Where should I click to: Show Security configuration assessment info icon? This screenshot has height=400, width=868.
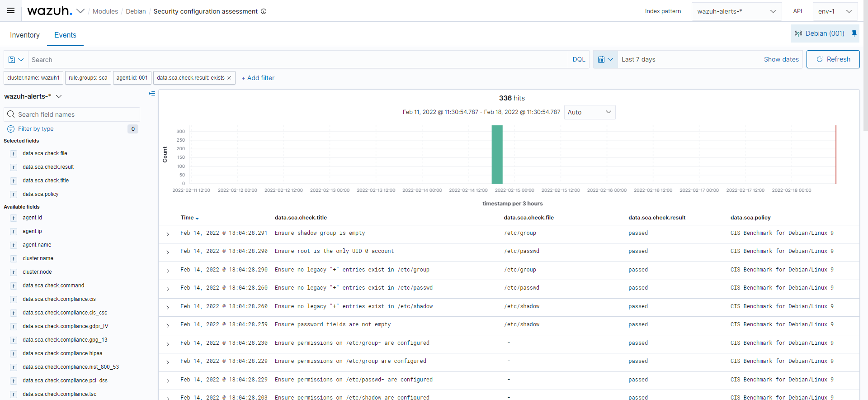pyautogui.click(x=264, y=11)
